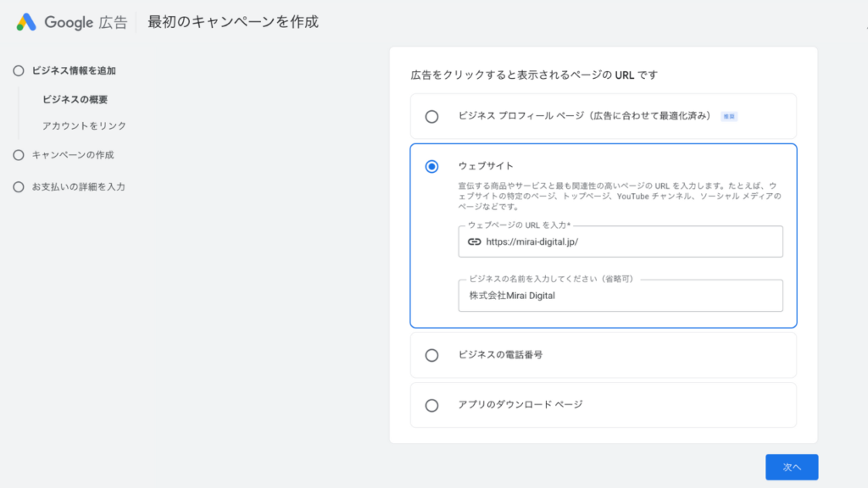Viewport: 868px width, 488px height.
Task: Click the お支払いの詳細を入力 step circle
Action: tap(18, 186)
